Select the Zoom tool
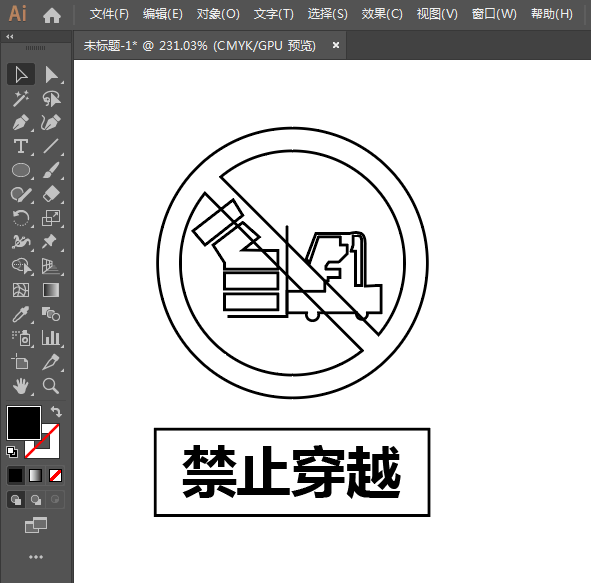 (51, 386)
